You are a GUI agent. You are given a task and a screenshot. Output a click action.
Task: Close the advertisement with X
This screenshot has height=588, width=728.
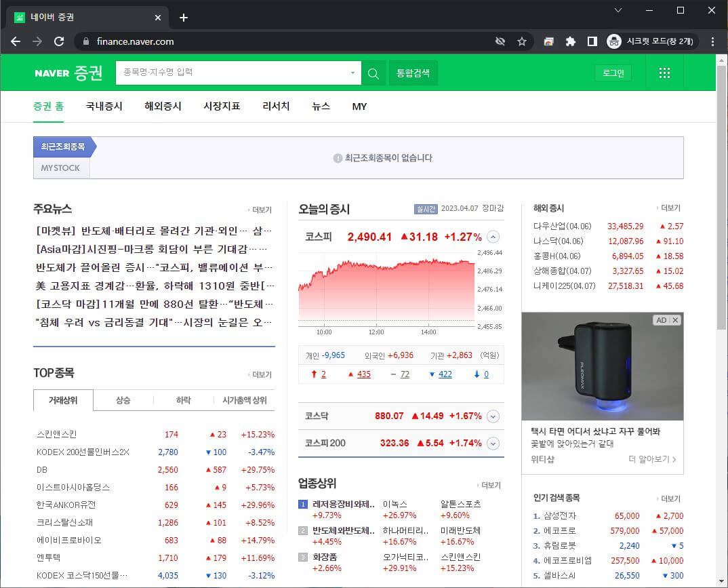tap(676, 320)
